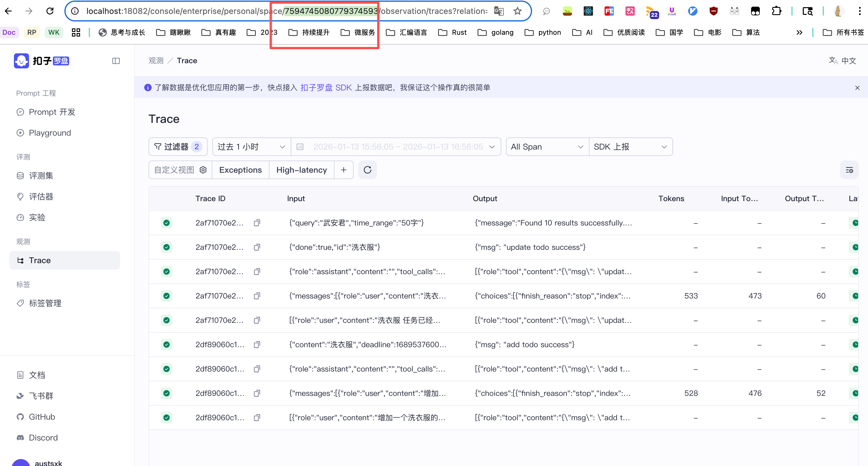Go to Playground in sidebar
868x466 pixels.
50,133
